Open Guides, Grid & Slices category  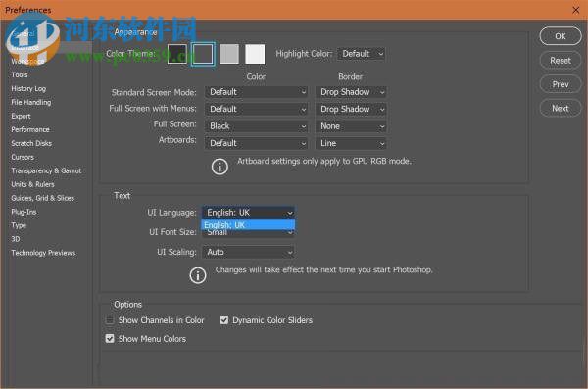click(x=43, y=198)
